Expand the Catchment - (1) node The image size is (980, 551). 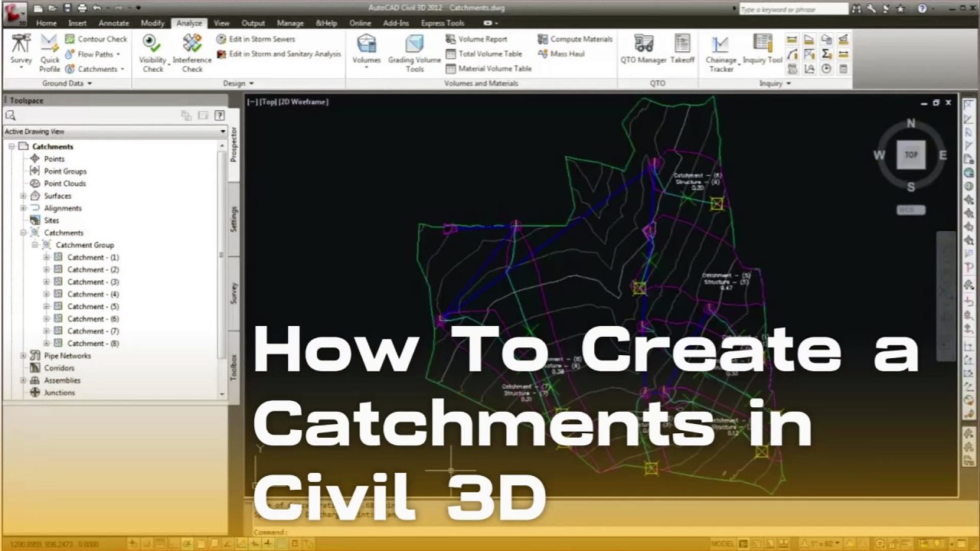[x=46, y=257]
